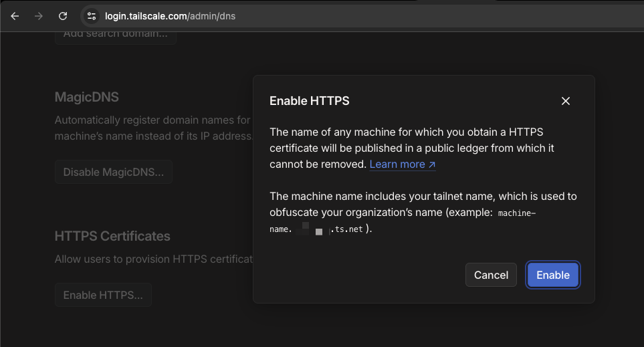The width and height of the screenshot is (644, 347).
Task: Click the 'Automatically register domain names' description
Action: 154,128
